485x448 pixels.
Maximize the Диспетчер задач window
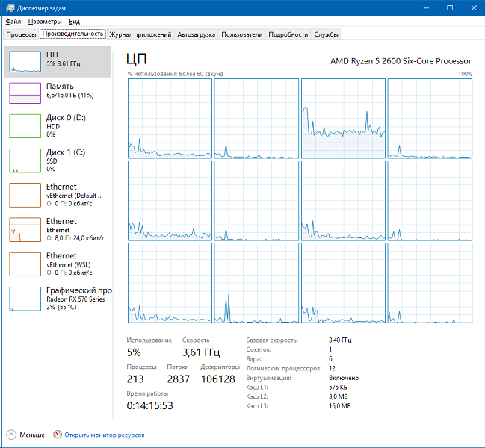(450, 8)
